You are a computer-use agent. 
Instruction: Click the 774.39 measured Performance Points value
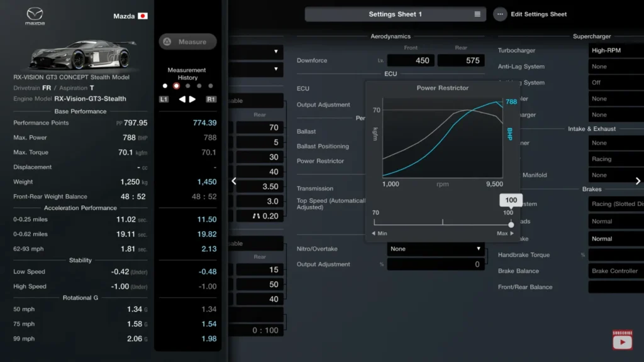click(204, 123)
